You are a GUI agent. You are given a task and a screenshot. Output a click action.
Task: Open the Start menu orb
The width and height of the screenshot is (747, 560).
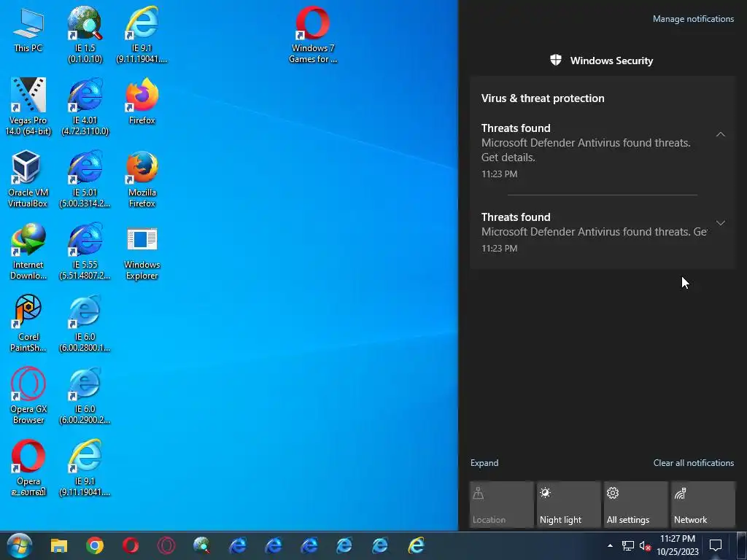20,545
